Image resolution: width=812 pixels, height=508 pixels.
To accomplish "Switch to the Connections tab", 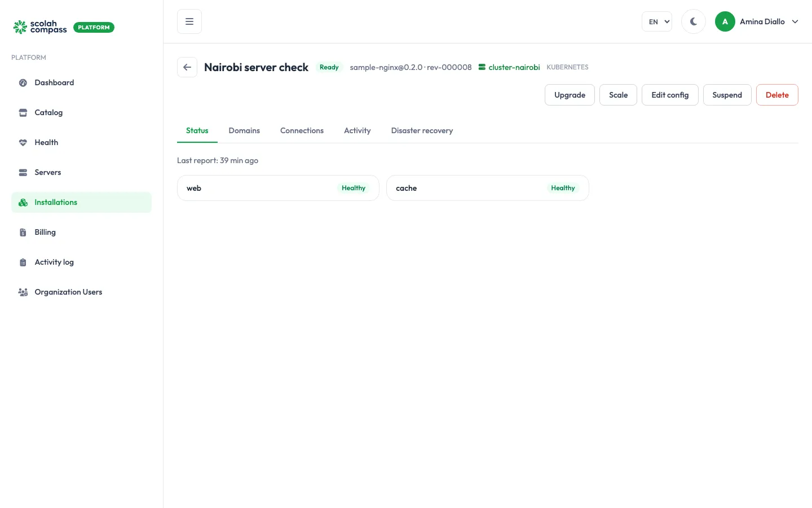I will click(302, 130).
